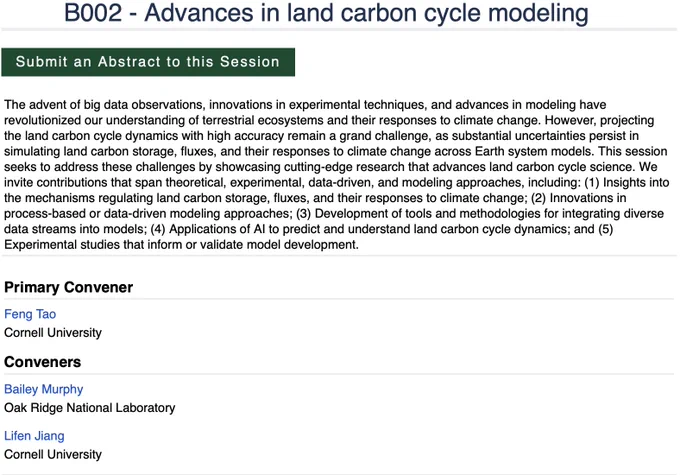The height and width of the screenshot is (475, 680).
Task: Open Feng Tao's profile link
Action: (x=30, y=314)
